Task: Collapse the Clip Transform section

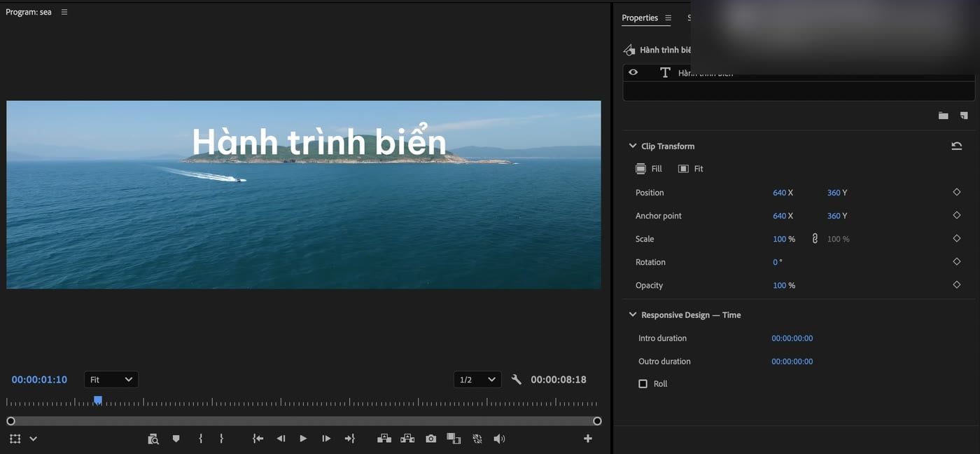Action: pos(632,146)
